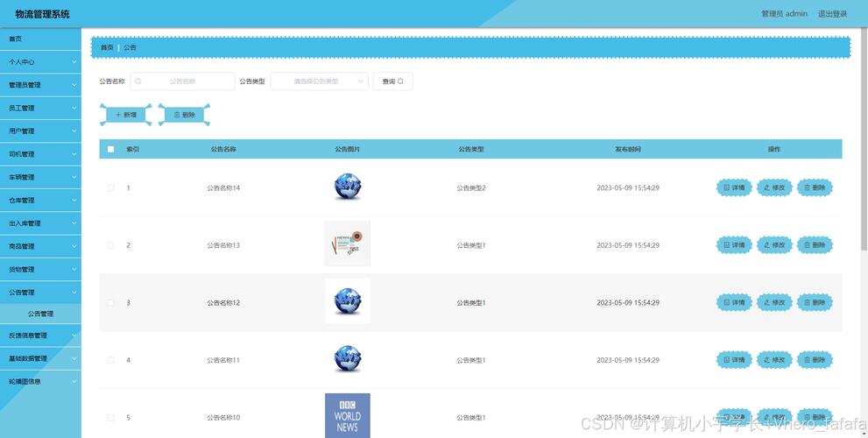Open 详情 for 公告名称14 row

pos(734,187)
